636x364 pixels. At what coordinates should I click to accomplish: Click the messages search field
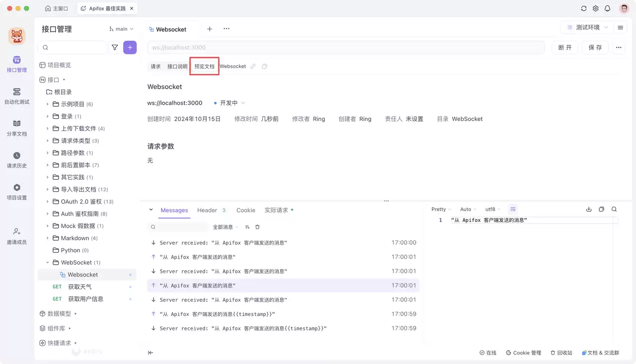[177, 227]
